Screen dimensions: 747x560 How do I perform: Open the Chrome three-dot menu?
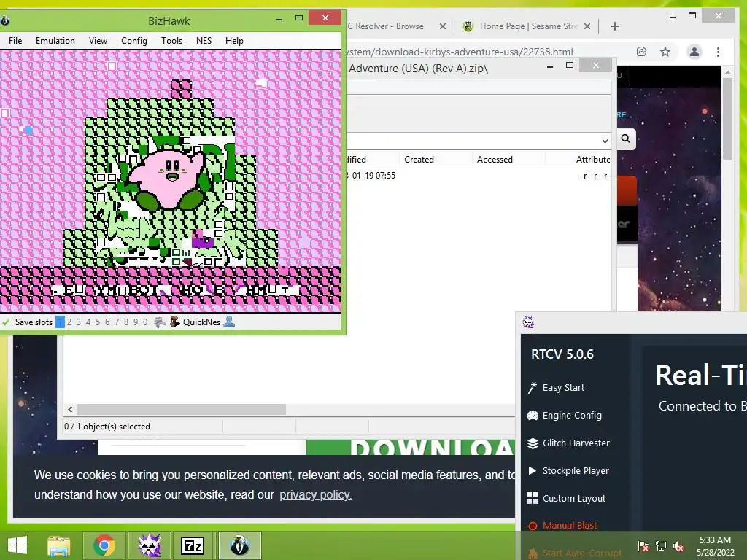(718, 52)
